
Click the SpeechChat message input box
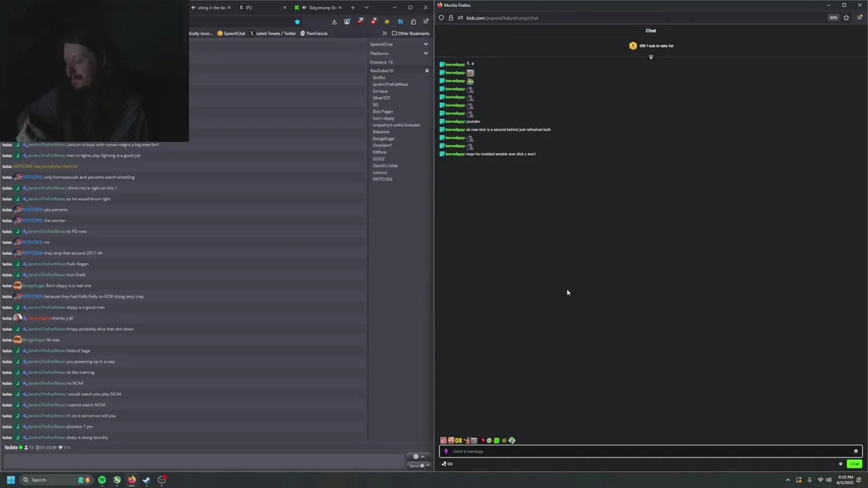point(203,462)
